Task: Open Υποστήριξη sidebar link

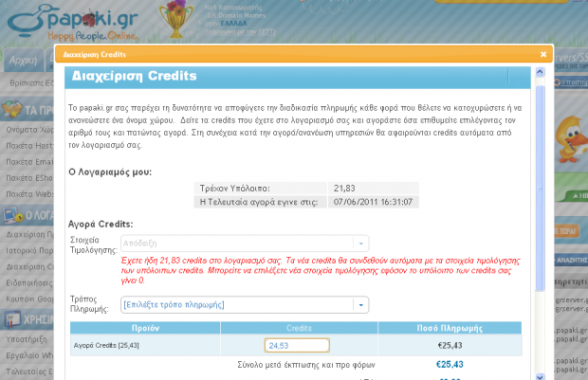Action: point(27,339)
